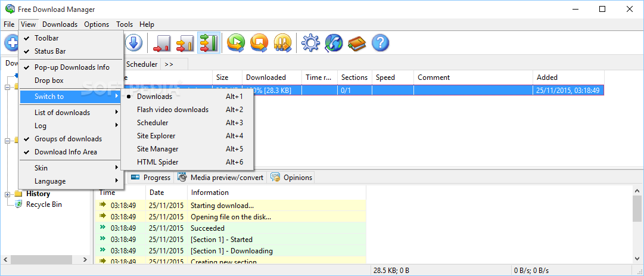Switch to the Progress tab
This screenshot has height=276, width=644.
click(151, 178)
